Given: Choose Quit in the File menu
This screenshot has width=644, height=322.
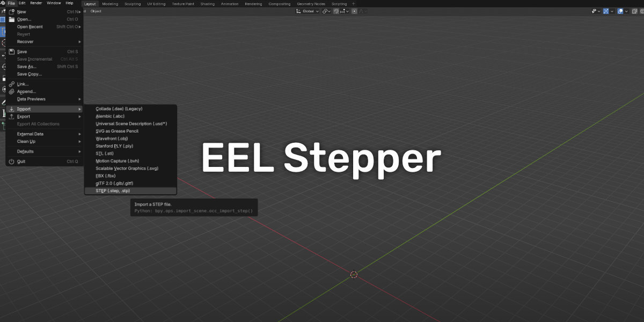Looking at the screenshot, I should (45, 162).
